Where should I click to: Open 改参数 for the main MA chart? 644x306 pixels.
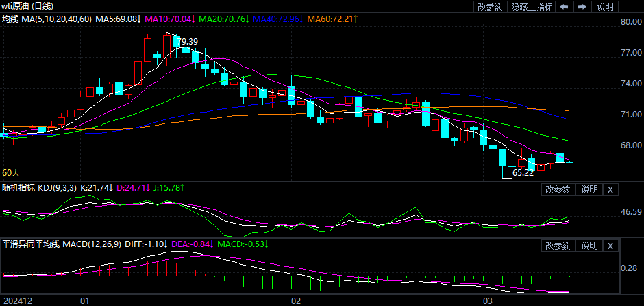click(x=490, y=7)
